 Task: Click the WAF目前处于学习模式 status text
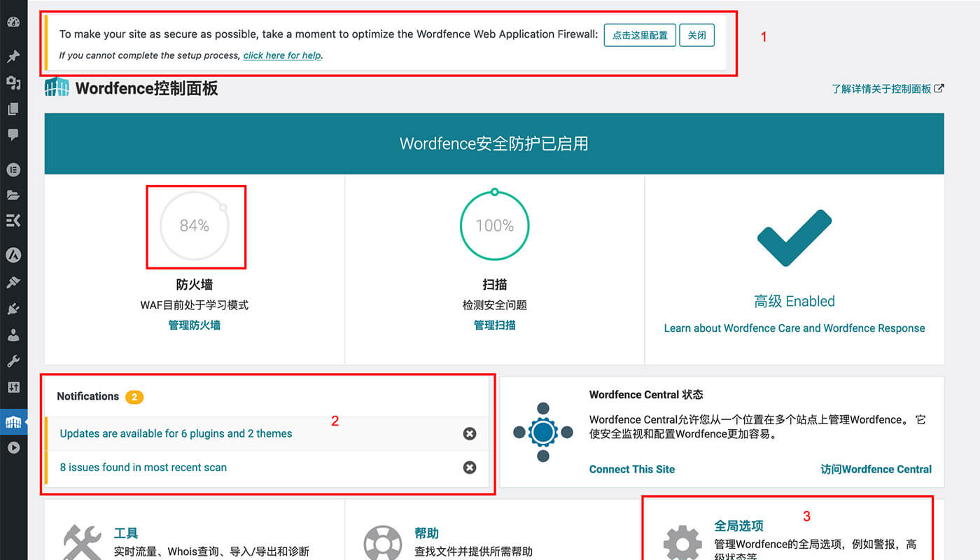pos(195,305)
